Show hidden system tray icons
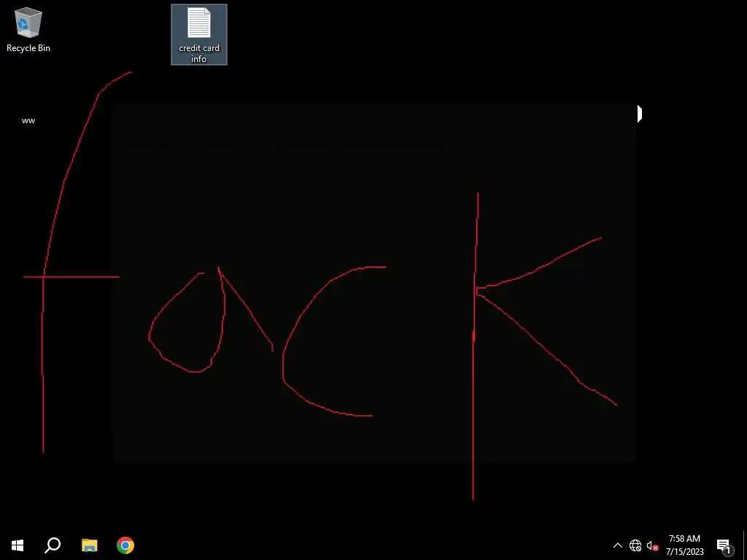747x560 pixels. (617, 545)
